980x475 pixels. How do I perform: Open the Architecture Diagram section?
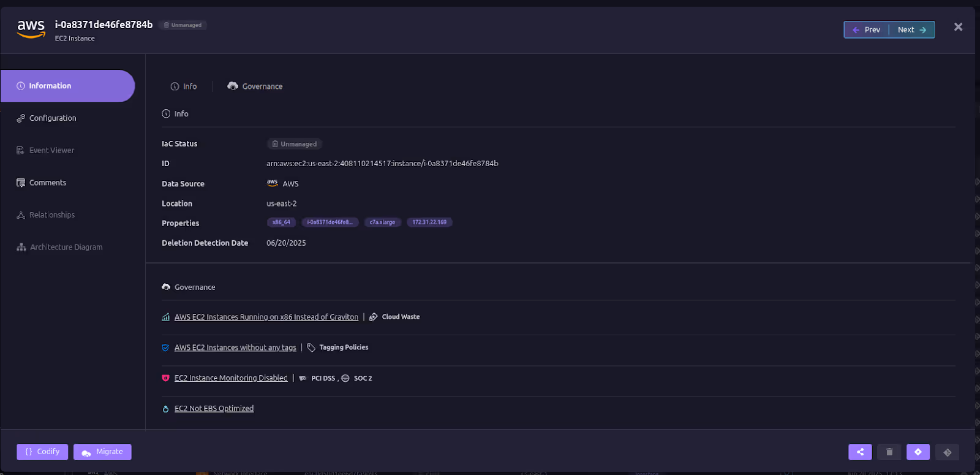coord(59,247)
